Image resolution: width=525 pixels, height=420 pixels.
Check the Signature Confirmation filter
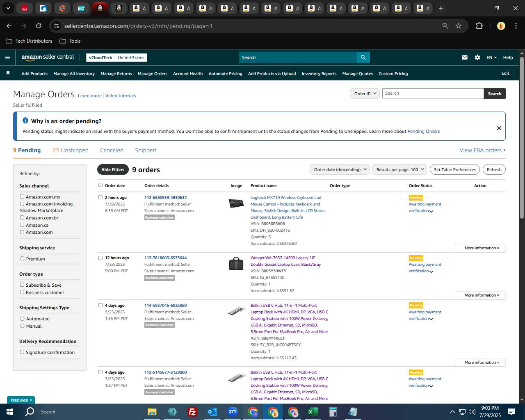(x=22, y=352)
